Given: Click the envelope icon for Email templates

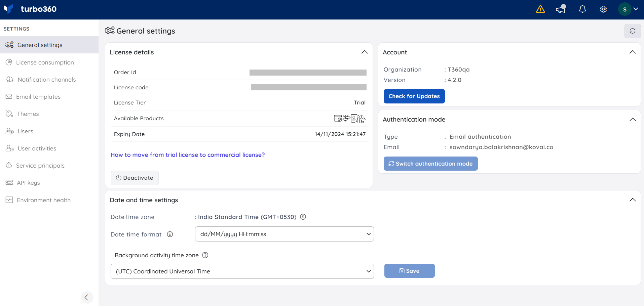Looking at the screenshot, I should pos(9,96).
